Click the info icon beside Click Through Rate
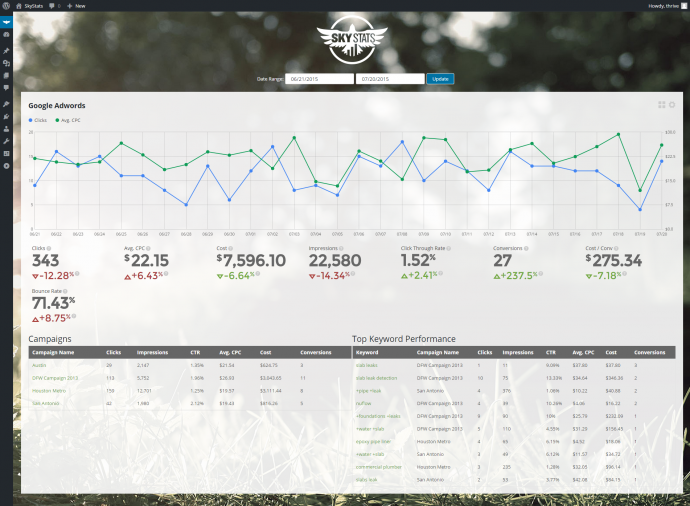 pos(448,248)
